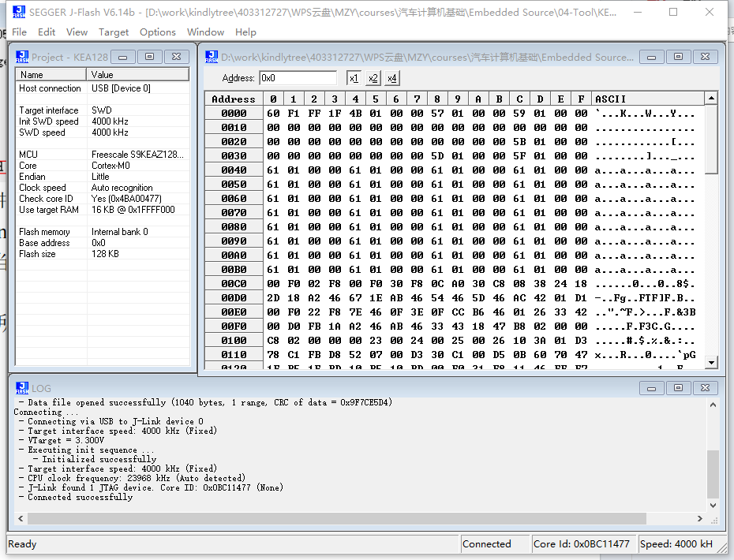734x560 pixels.
Task: Click the Name column header in the Project panel
Action: click(x=51, y=74)
